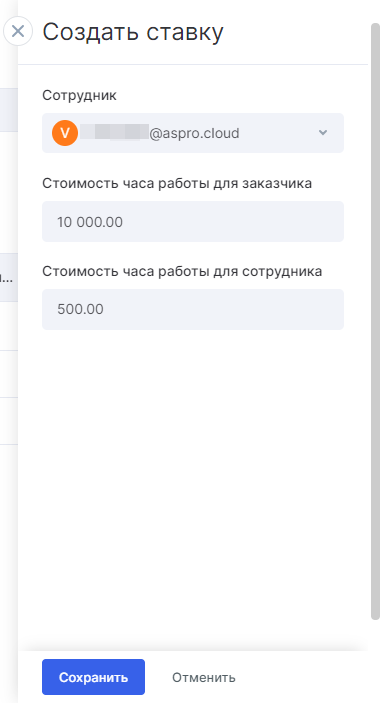Click label Стоимость часа работы для сотрудника

click(x=182, y=271)
